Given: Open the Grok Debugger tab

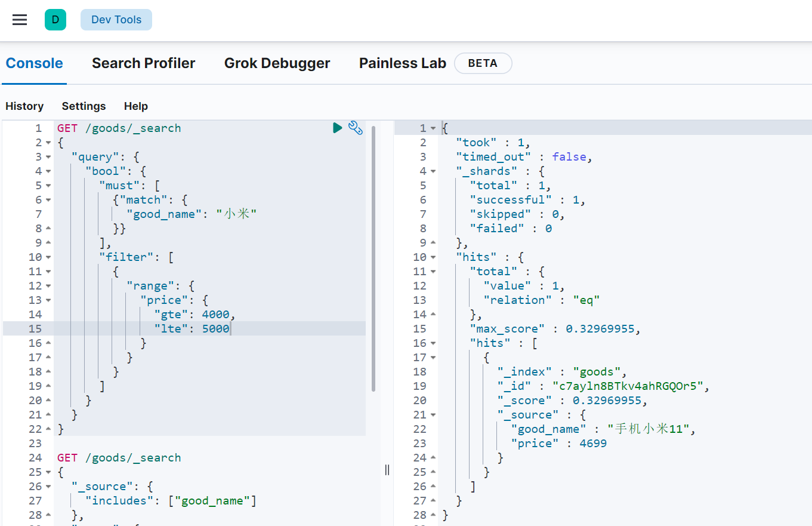Looking at the screenshot, I should click(277, 63).
